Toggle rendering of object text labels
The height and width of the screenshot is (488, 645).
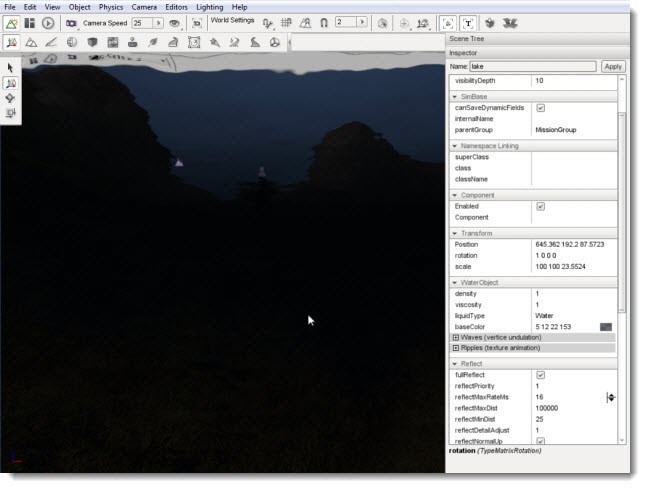click(x=468, y=23)
